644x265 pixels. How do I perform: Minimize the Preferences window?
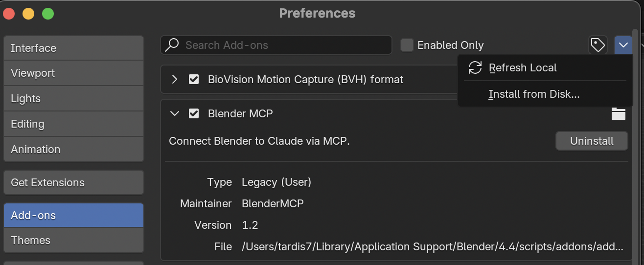[x=28, y=13]
